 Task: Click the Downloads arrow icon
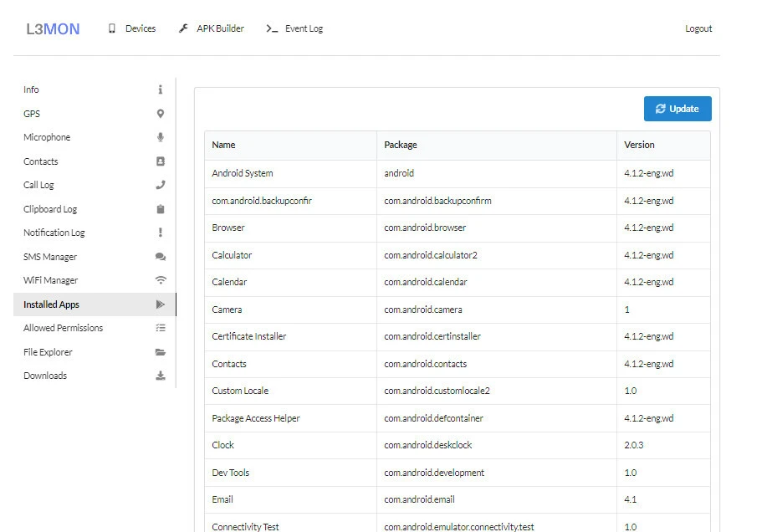click(x=161, y=376)
